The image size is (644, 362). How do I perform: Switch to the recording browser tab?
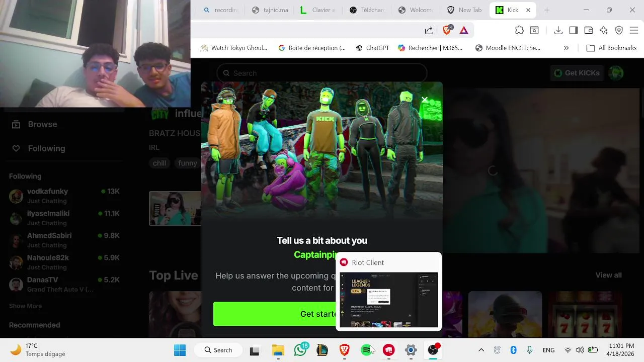pyautogui.click(x=220, y=10)
